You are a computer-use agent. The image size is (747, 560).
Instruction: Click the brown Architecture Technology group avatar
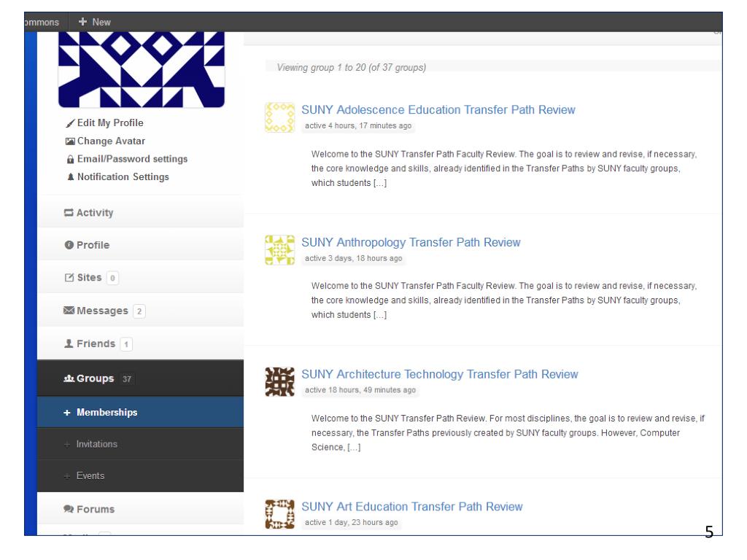pos(279,382)
